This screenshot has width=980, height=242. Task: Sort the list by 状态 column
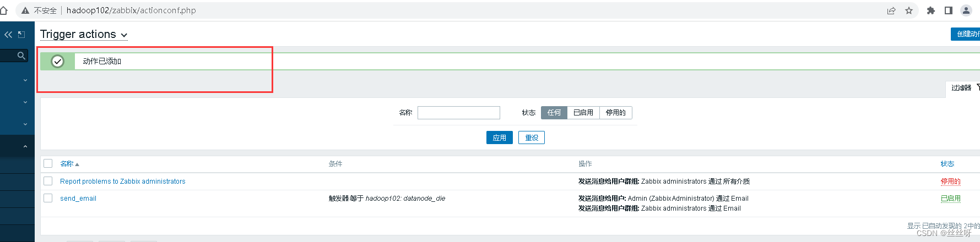coord(947,164)
